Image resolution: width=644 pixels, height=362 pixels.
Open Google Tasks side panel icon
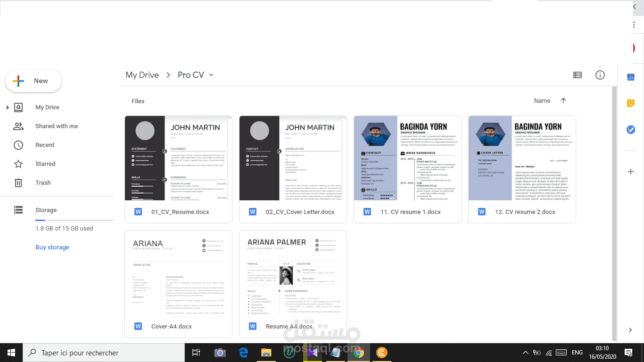click(631, 130)
